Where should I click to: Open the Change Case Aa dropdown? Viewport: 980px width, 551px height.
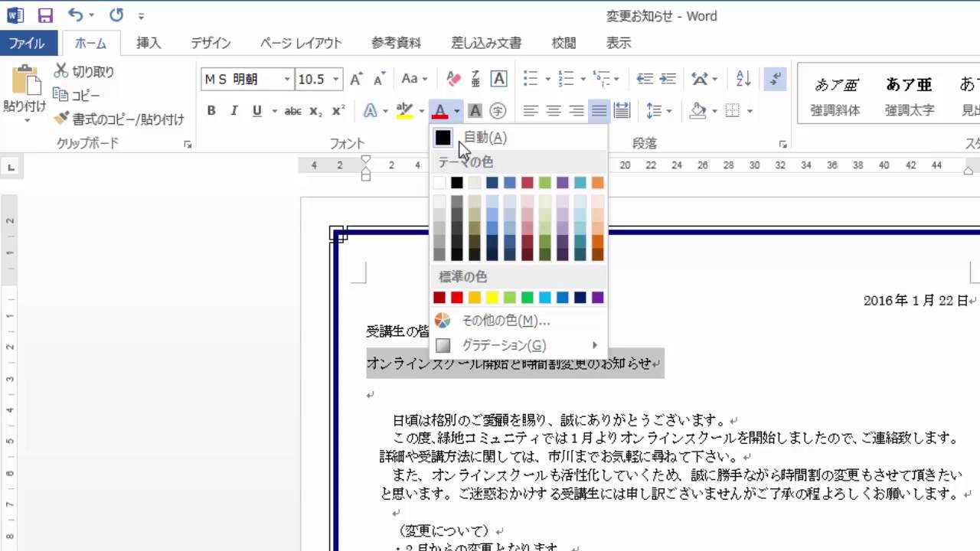(x=414, y=79)
